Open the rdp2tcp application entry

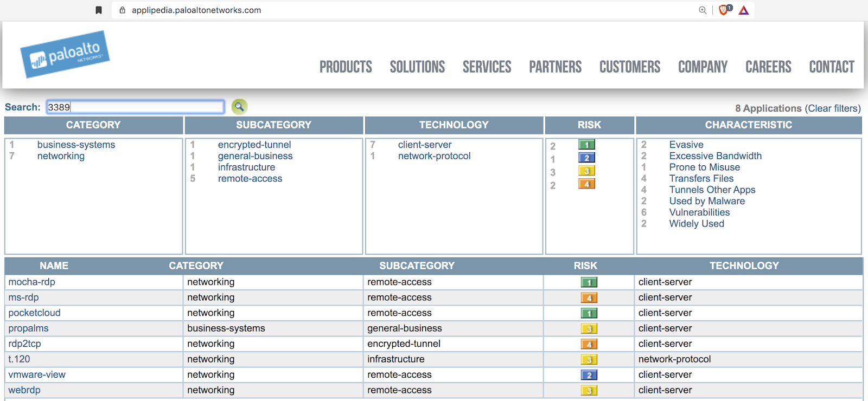tap(24, 344)
